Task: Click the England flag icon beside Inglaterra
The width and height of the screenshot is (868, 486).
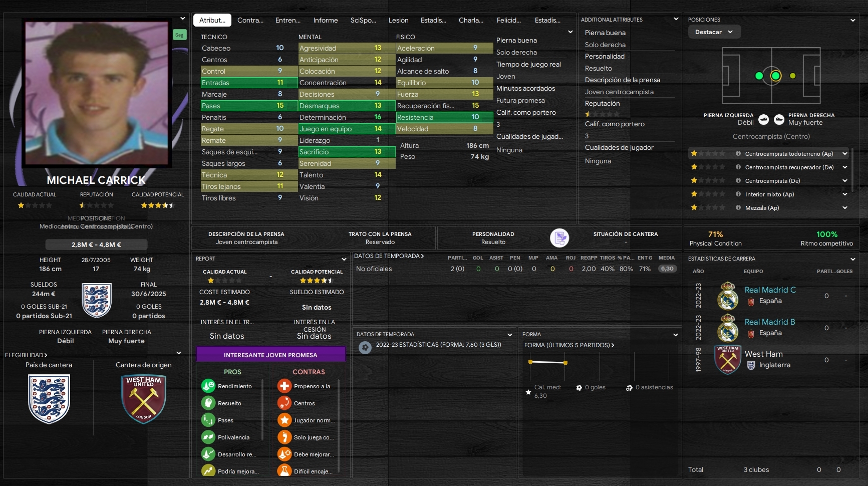Action: pos(751,365)
